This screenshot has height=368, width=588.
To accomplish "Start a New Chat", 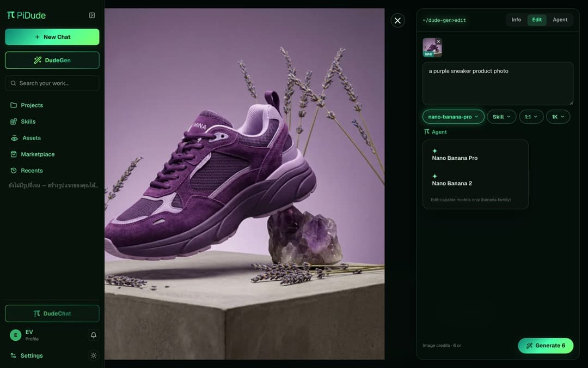I will click(52, 37).
